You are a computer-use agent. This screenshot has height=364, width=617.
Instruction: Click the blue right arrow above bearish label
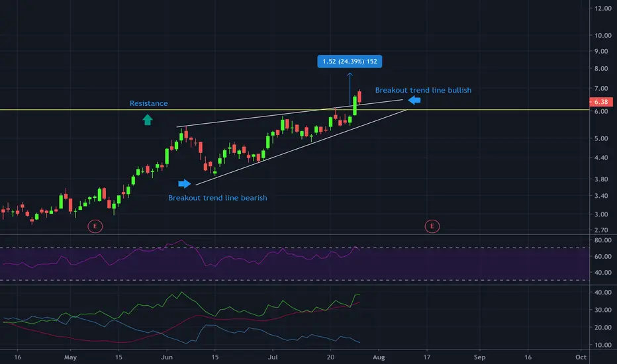click(x=184, y=184)
